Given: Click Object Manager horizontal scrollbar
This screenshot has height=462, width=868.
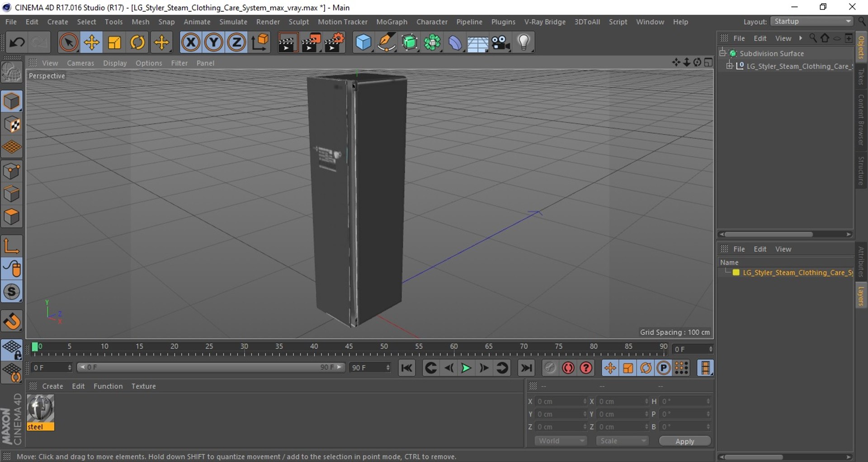Looking at the screenshot, I should pos(769,234).
